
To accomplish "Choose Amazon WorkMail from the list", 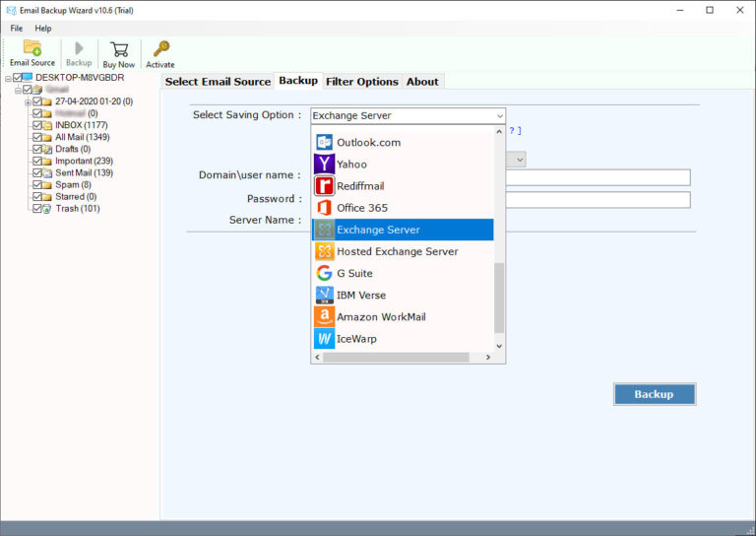I will (403, 316).
